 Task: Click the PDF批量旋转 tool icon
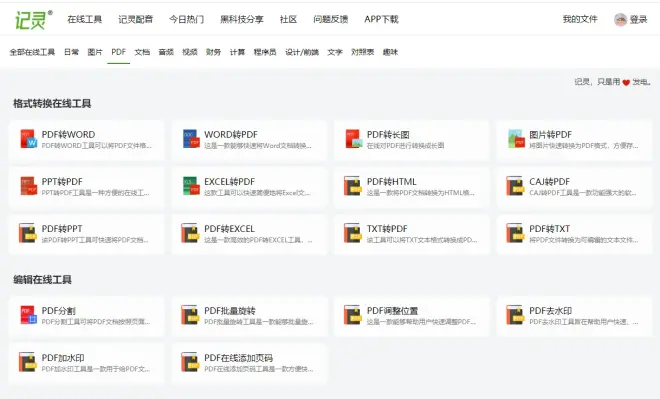190,315
